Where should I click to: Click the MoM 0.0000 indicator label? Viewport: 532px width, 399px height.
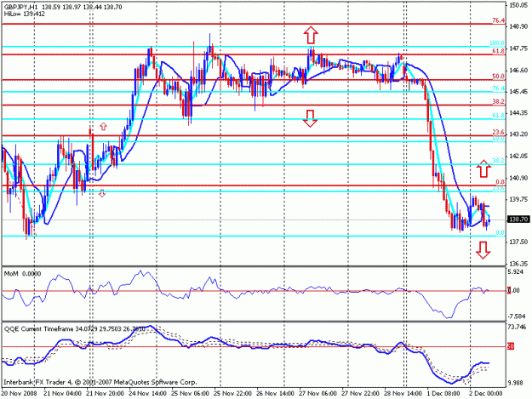click(x=22, y=274)
